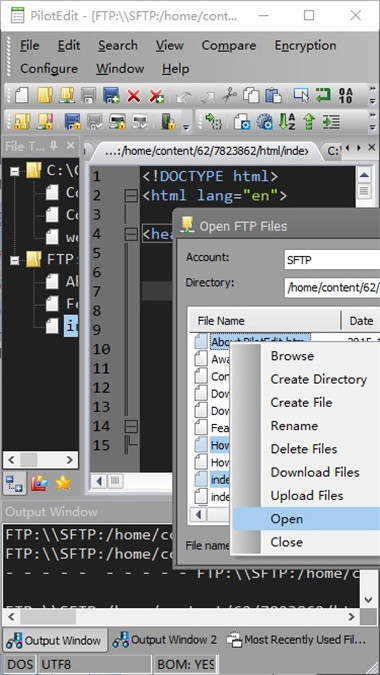Click the indent lines icon
The height and width of the screenshot is (675, 380).
tap(331, 122)
